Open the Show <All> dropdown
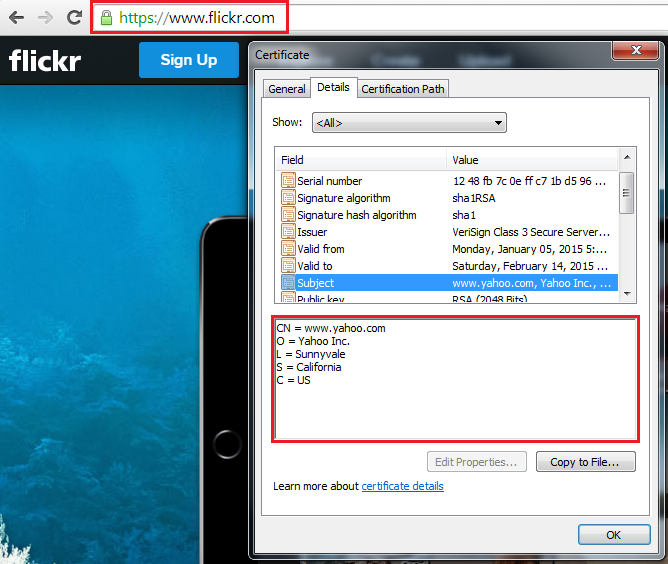 click(x=409, y=123)
